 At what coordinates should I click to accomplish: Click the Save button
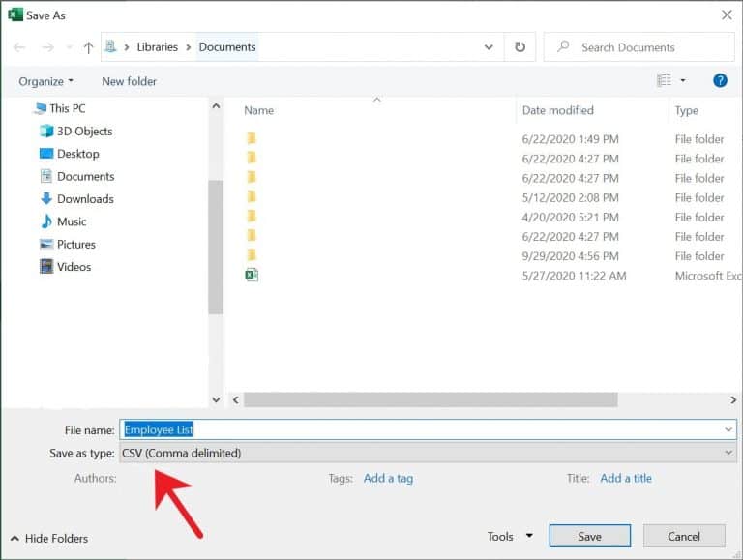pos(589,537)
